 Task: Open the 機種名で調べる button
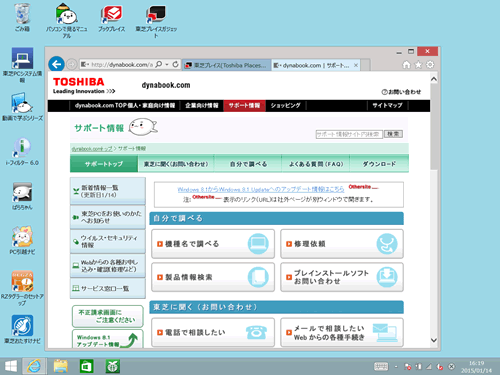213,244
